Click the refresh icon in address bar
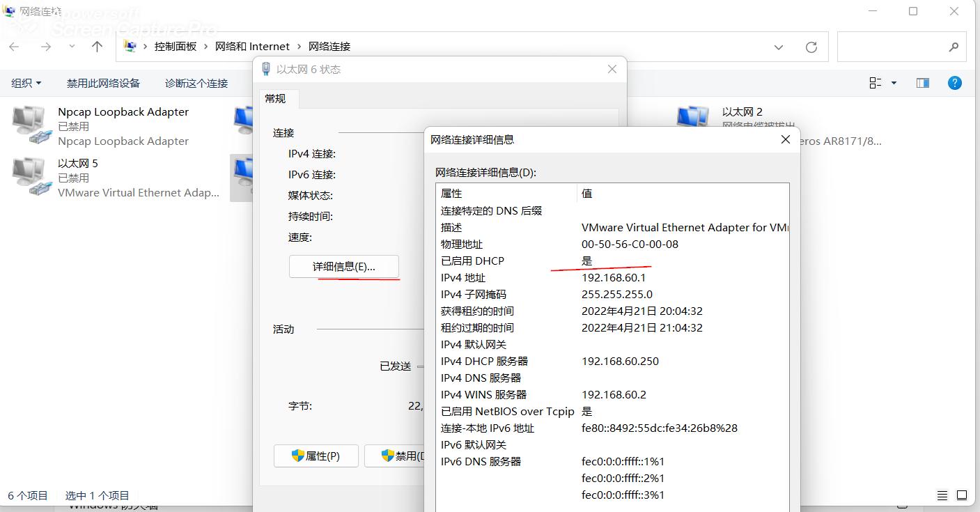The width and height of the screenshot is (980, 512). (x=811, y=47)
